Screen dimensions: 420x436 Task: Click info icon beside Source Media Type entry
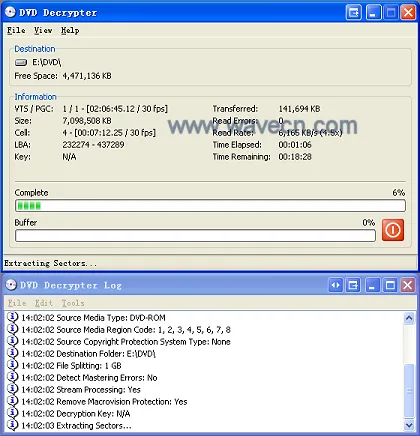(x=12, y=317)
